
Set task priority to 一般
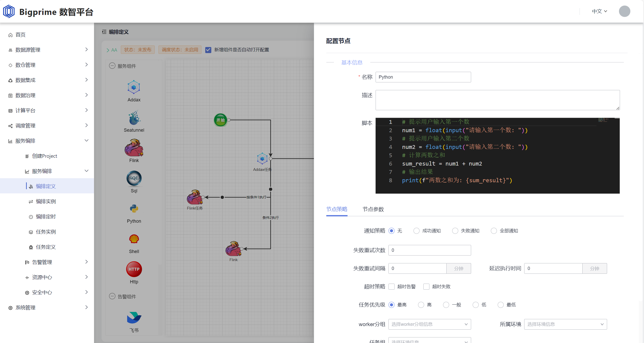tap(446, 305)
